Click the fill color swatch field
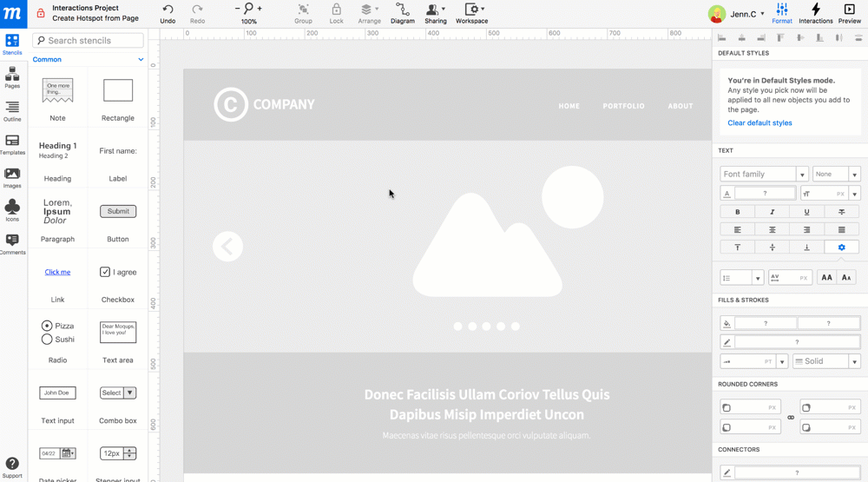Screen dimensions: 868x482 click(x=765, y=323)
